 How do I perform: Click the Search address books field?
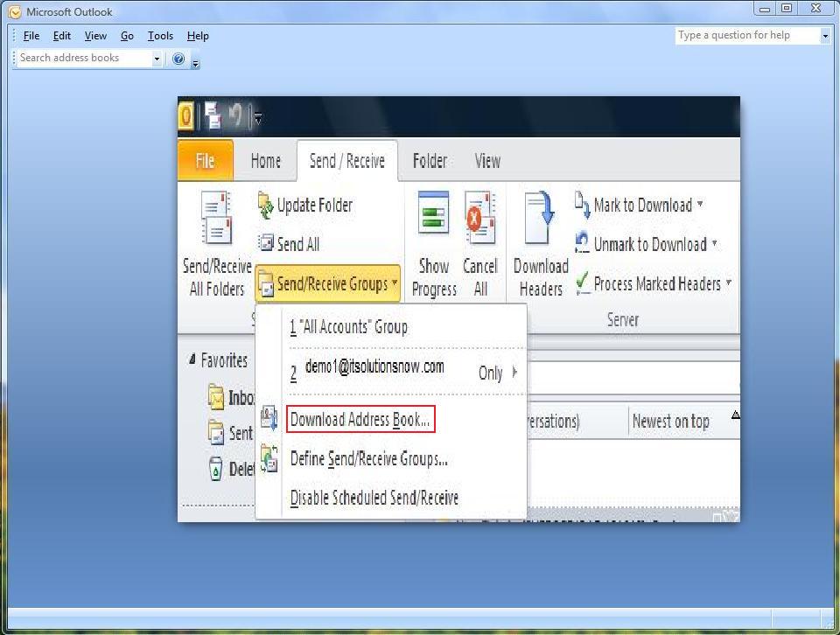(84, 58)
